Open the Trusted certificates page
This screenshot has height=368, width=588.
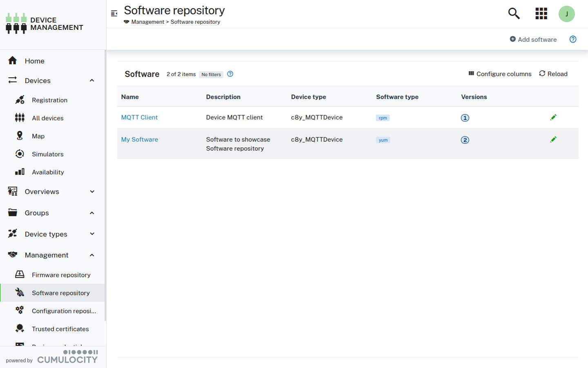[x=60, y=329]
